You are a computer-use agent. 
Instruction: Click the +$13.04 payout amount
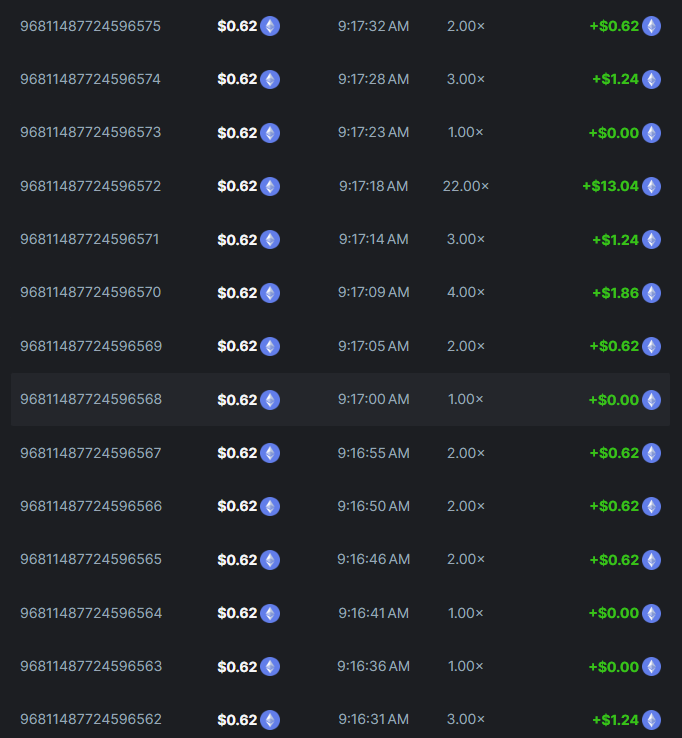(610, 186)
